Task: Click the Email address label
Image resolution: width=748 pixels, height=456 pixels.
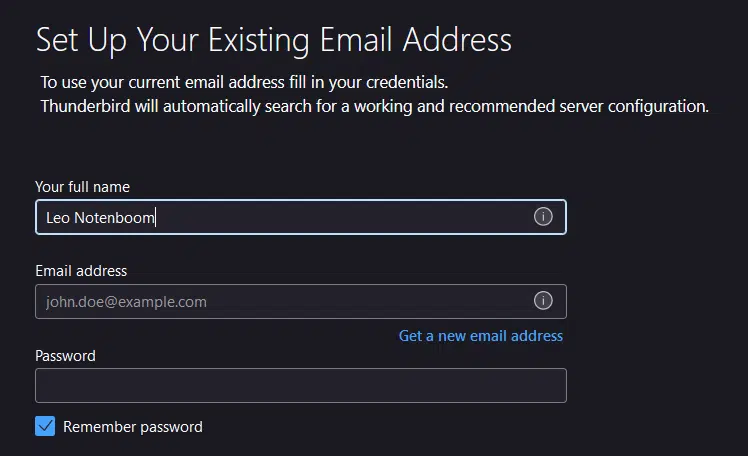Action: (81, 271)
